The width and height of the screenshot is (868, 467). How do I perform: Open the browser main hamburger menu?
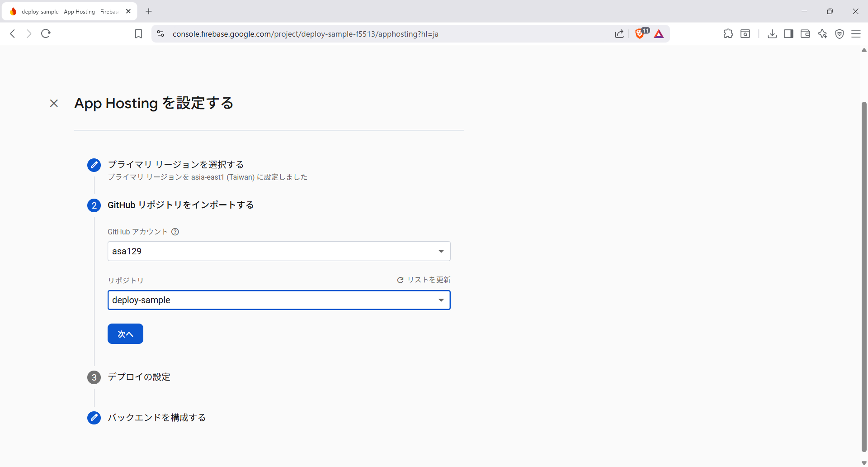point(856,34)
